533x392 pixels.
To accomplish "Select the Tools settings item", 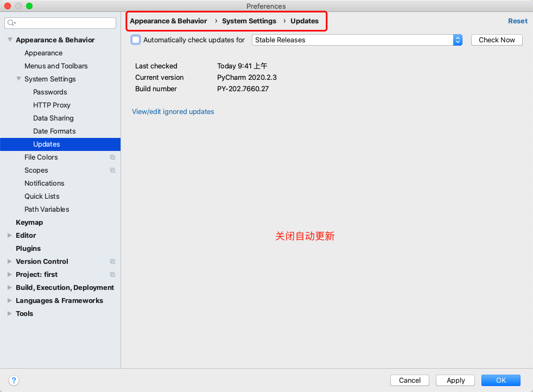I will tap(24, 313).
